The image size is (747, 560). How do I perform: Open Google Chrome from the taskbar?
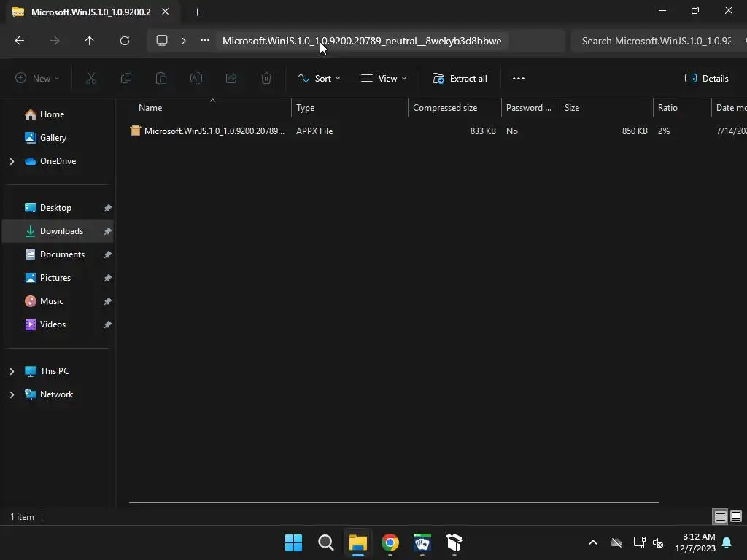390,542
